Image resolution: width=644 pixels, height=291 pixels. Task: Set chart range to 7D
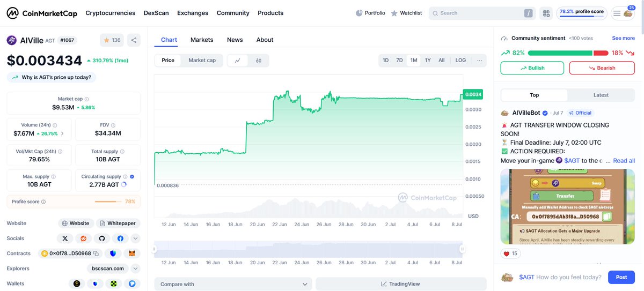[x=399, y=61]
